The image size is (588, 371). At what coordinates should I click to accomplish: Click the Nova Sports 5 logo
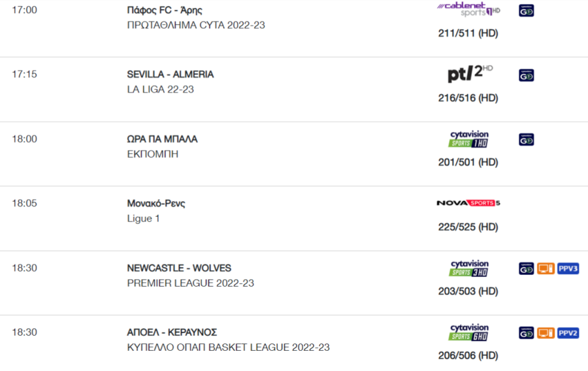[468, 203]
